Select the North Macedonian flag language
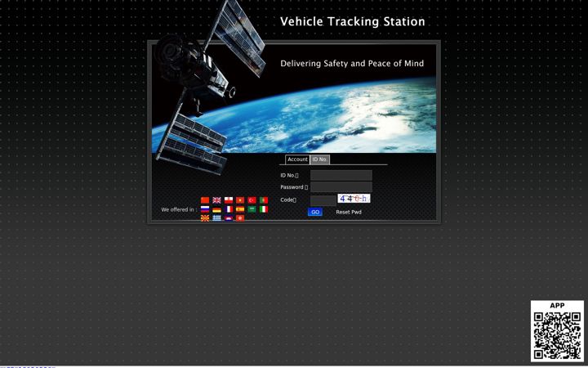588x368 pixels. tap(205, 218)
